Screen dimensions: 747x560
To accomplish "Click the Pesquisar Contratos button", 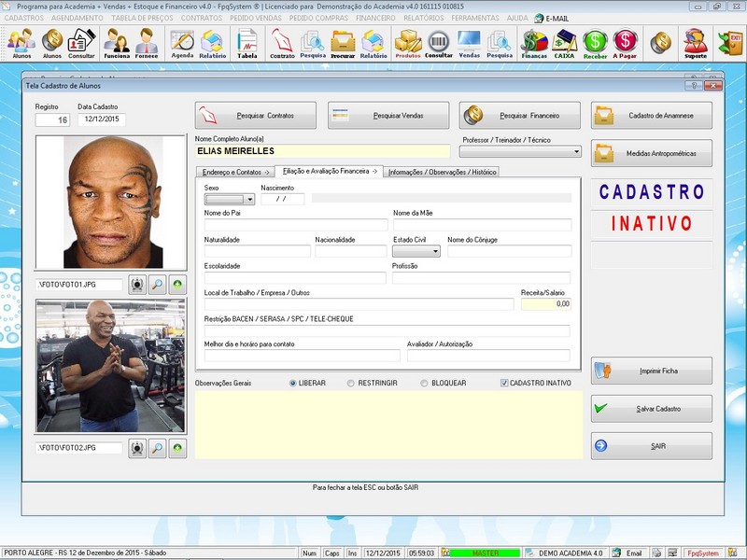I will [255, 116].
